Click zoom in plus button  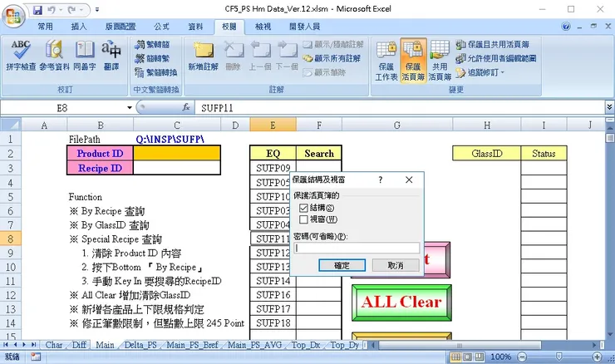[x=597, y=357]
